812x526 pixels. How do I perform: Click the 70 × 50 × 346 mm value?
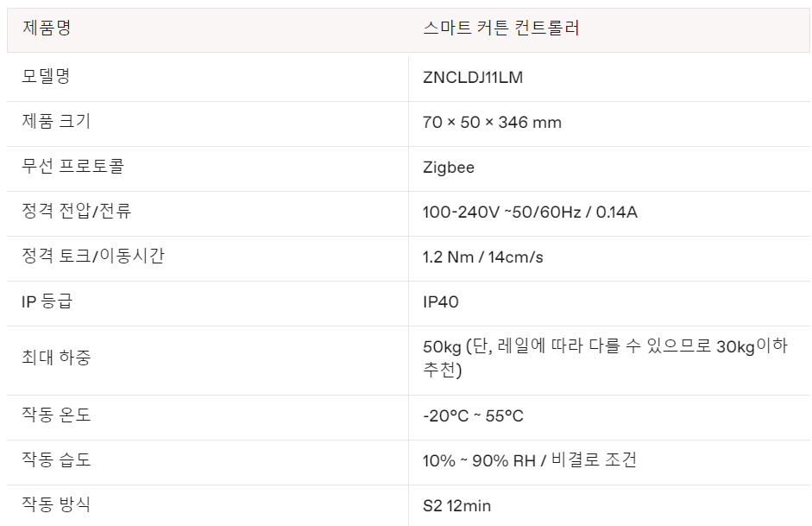492,123
